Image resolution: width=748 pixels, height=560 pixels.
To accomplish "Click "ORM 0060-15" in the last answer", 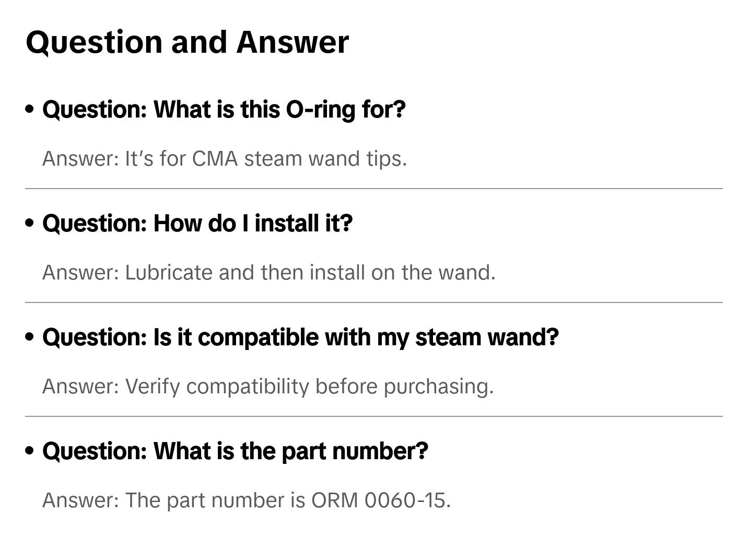I will coord(380,500).
